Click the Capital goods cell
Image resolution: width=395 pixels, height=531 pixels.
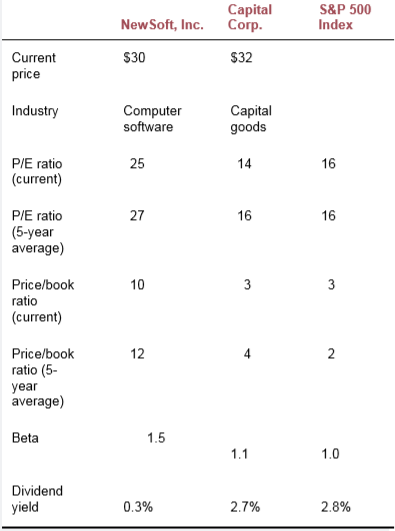(251, 119)
